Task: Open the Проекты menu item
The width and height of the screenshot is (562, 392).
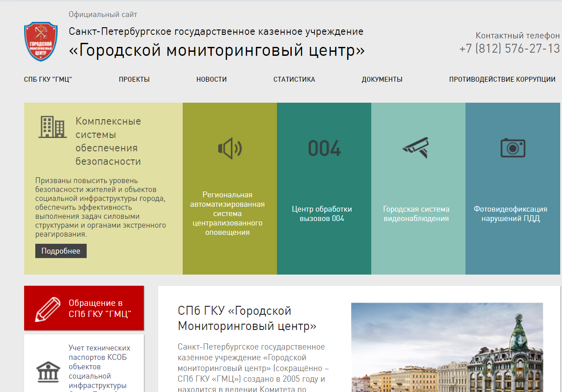Action: coord(134,79)
